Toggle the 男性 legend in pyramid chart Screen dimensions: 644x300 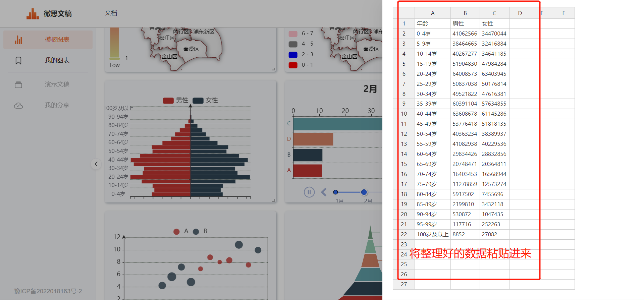pyautogui.click(x=175, y=100)
